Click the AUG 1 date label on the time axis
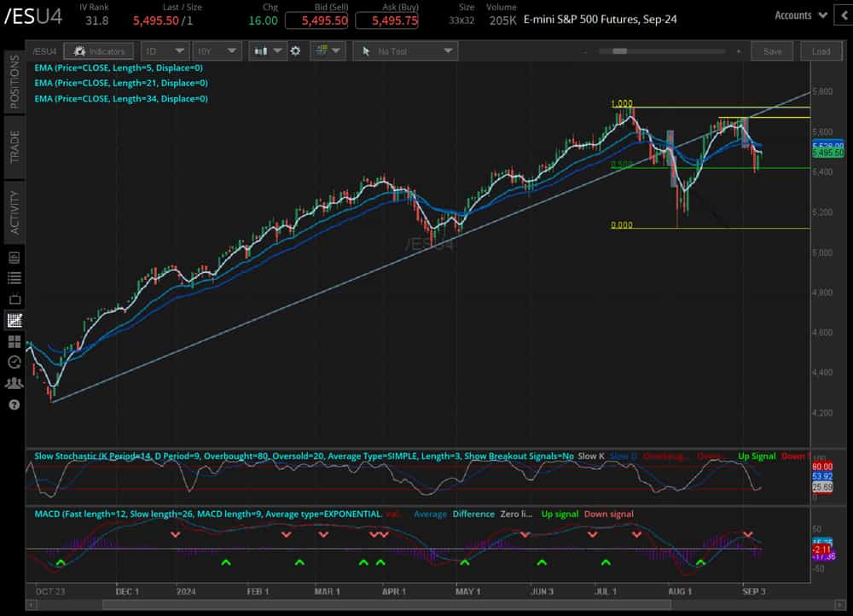Screen dimensions: 853x616 680,591
